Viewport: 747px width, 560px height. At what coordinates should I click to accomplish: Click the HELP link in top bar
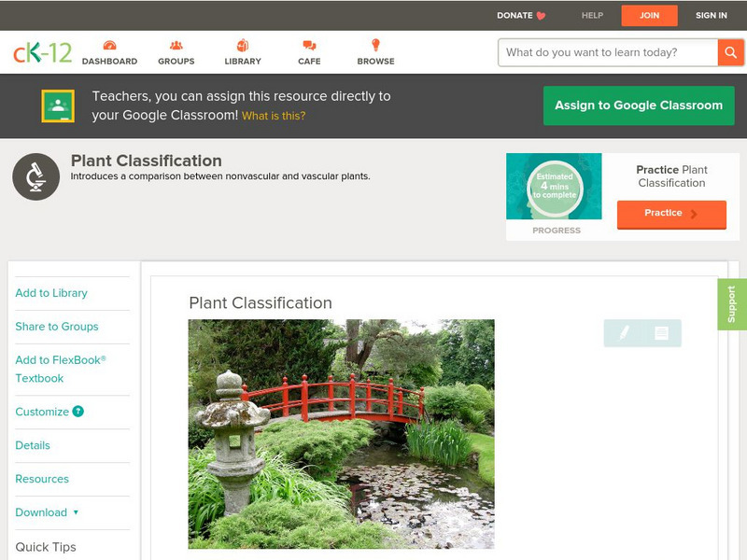tap(592, 16)
